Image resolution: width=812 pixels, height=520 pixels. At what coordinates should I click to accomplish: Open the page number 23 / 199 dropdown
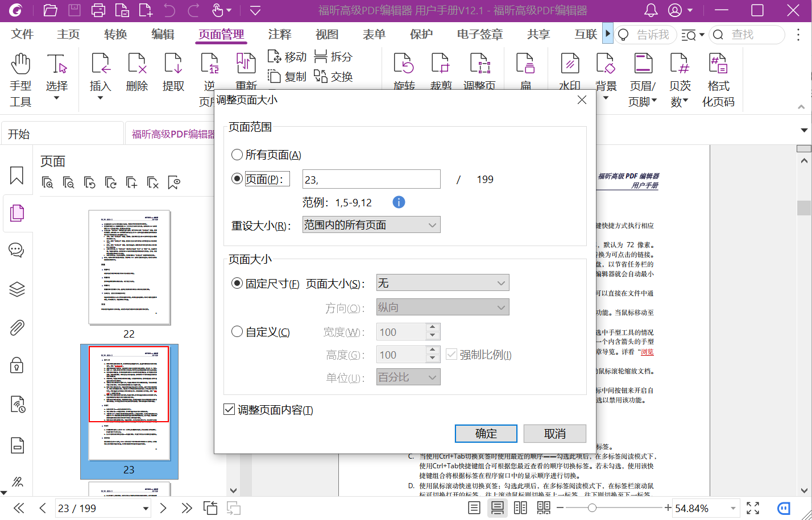[146, 509]
